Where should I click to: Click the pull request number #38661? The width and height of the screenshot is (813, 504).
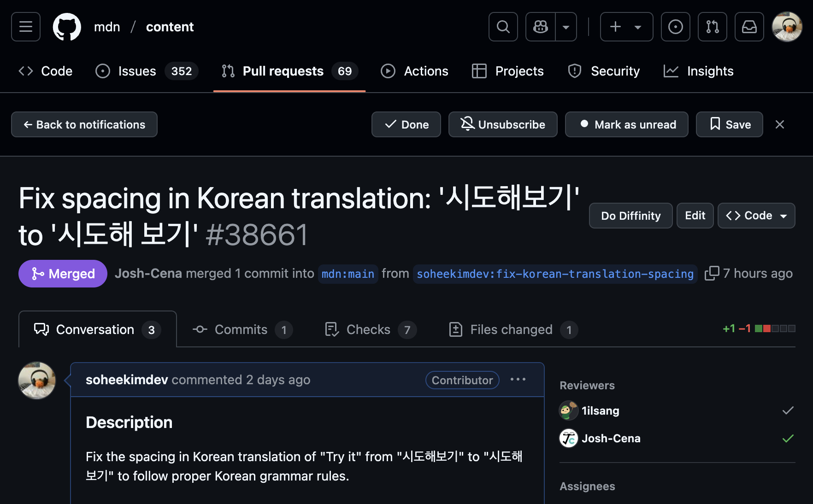click(257, 235)
